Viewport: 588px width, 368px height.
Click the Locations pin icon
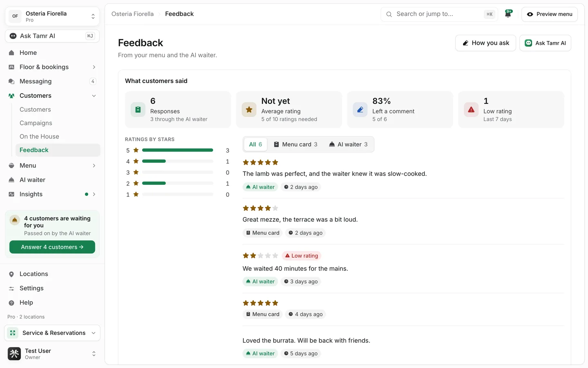11,274
